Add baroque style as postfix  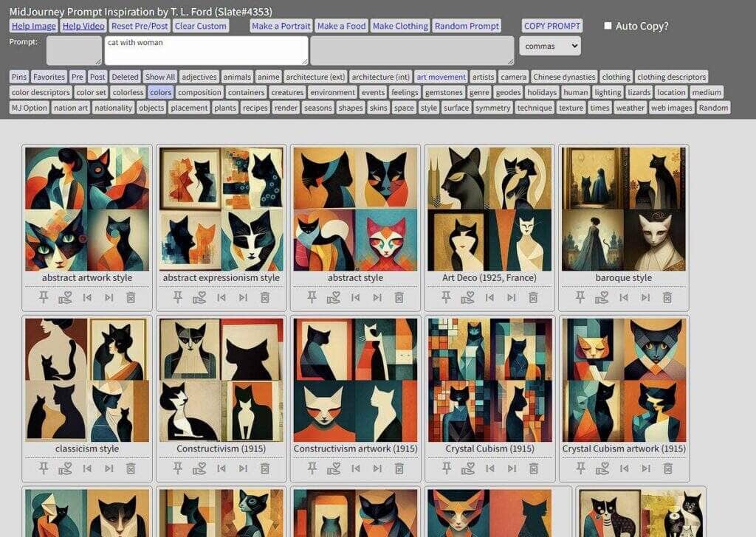tap(645, 298)
